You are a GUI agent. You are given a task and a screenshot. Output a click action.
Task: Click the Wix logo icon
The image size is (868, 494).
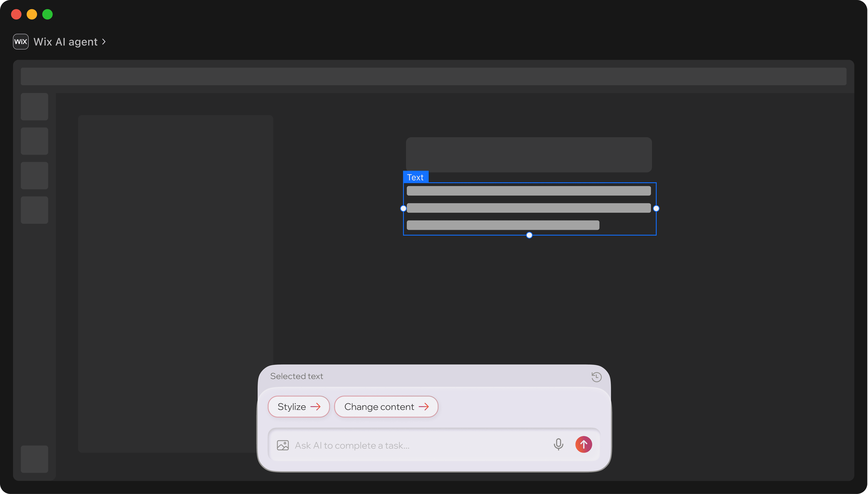coord(21,42)
